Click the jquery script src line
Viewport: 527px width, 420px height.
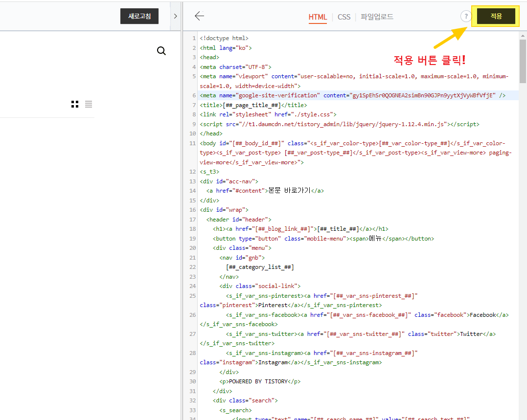[340, 124]
